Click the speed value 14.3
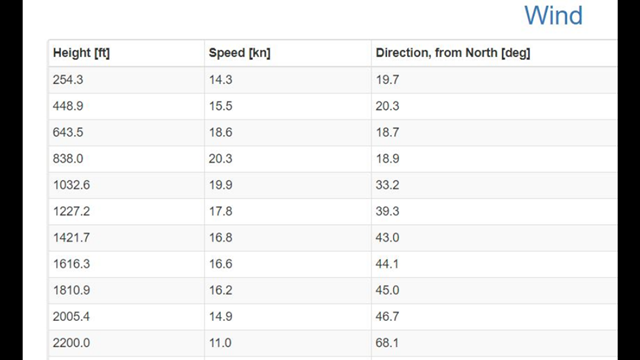This screenshot has width=640, height=360. [x=220, y=80]
